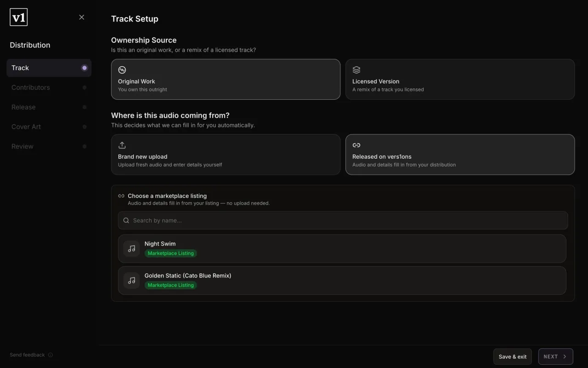Select the Night Swim marketplace listing
This screenshot has width=588, height=368.
click(x=342, y=248)
